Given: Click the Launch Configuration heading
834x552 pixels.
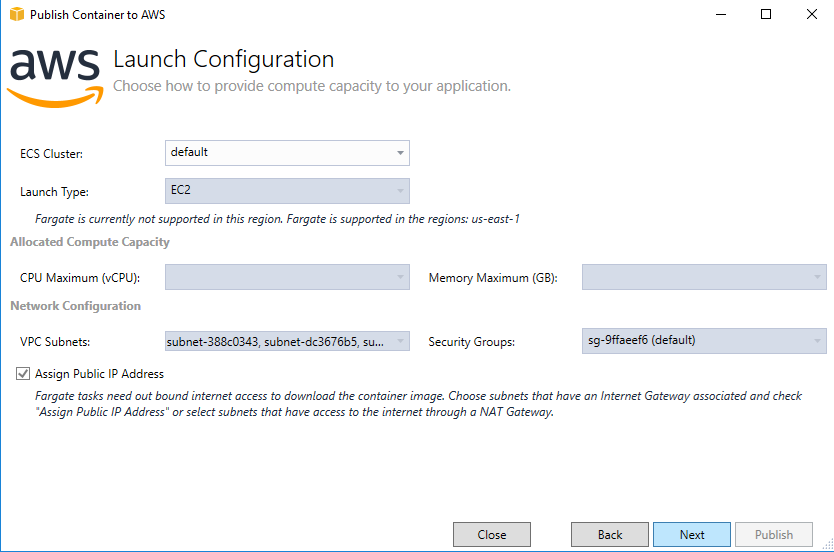Looking at the screenshot, I should (223, 59).
